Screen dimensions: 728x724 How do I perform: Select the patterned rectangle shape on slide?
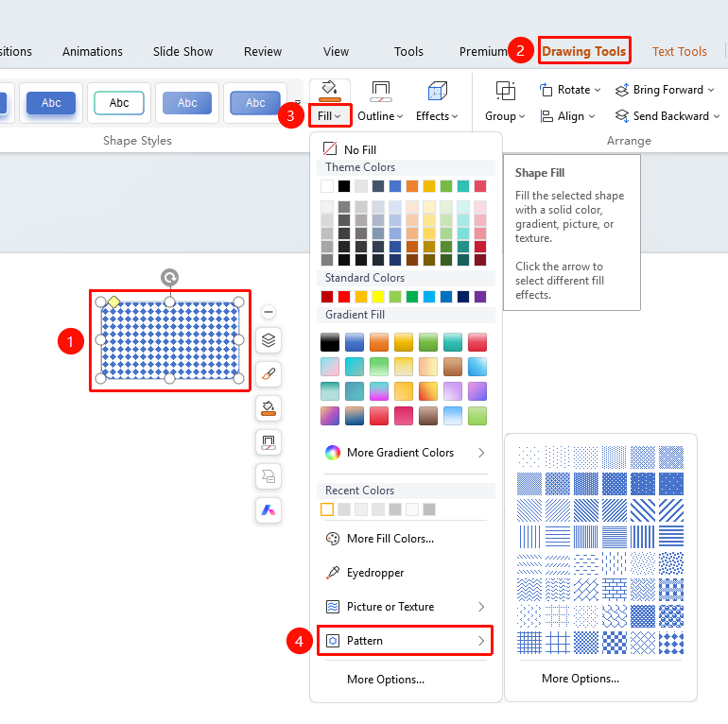(170, 340)
